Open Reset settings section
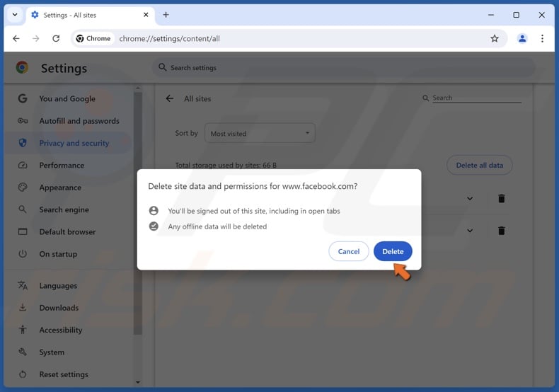This screenshot has height=392, width=559. coord(69,374)
